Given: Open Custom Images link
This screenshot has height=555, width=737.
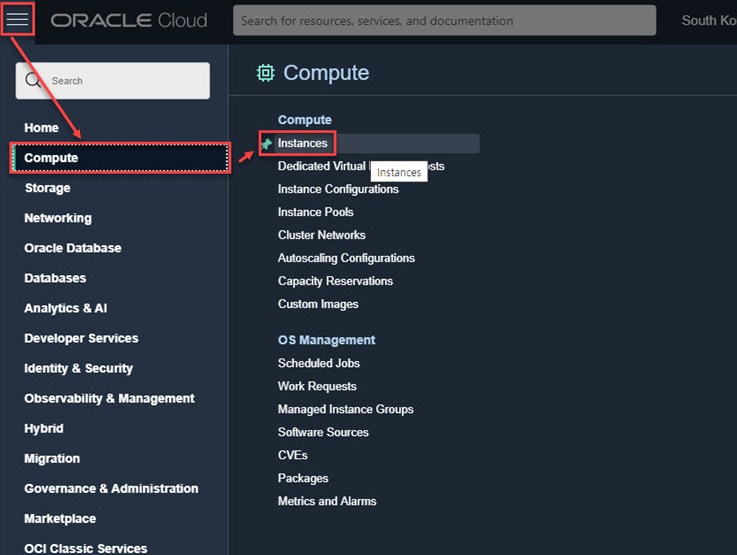Looking at the screenshot, I should click(x=318, y=305).
